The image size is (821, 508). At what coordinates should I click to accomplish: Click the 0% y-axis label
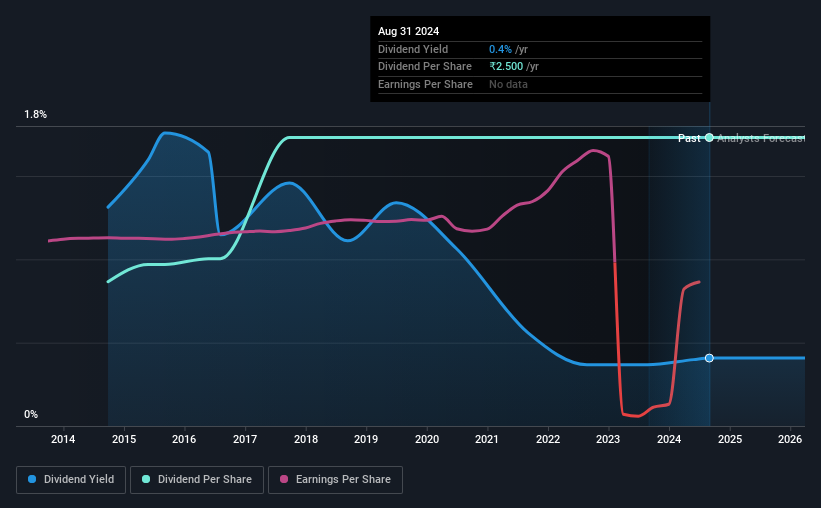[x=31, y=414]
